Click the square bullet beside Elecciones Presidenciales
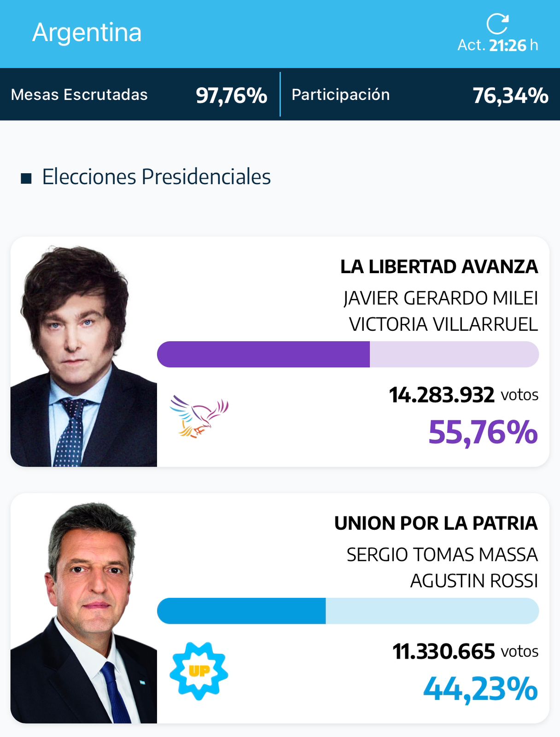 [26, 178]
